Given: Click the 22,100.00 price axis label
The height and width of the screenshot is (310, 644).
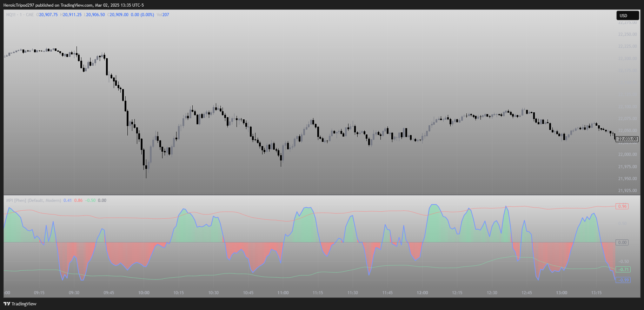Looking at the screenshot, I should coord(628,107).
